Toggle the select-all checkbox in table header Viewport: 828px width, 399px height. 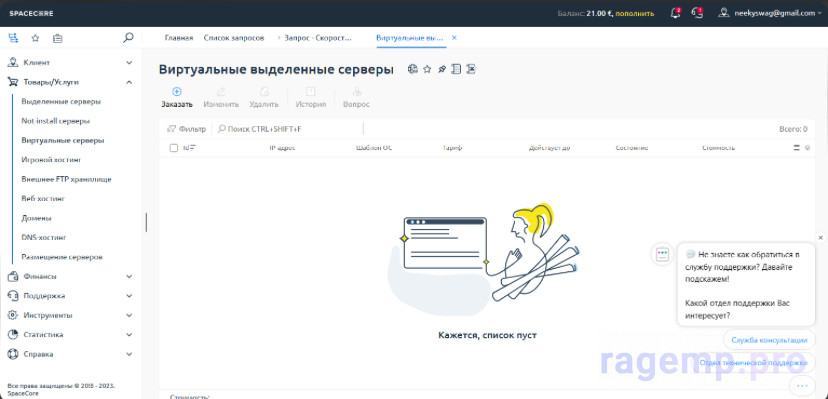174,148
